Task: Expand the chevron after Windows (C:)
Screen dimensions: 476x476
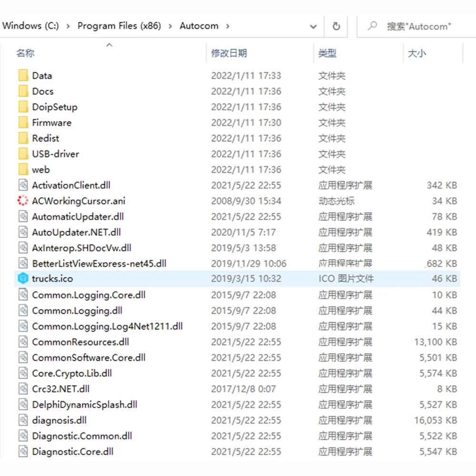Action: point(68,27)
